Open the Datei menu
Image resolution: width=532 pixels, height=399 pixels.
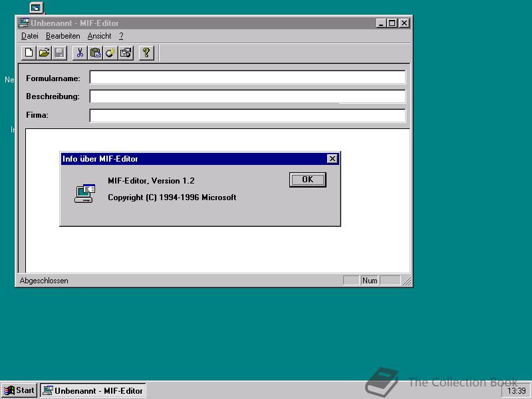pos(29,36)
